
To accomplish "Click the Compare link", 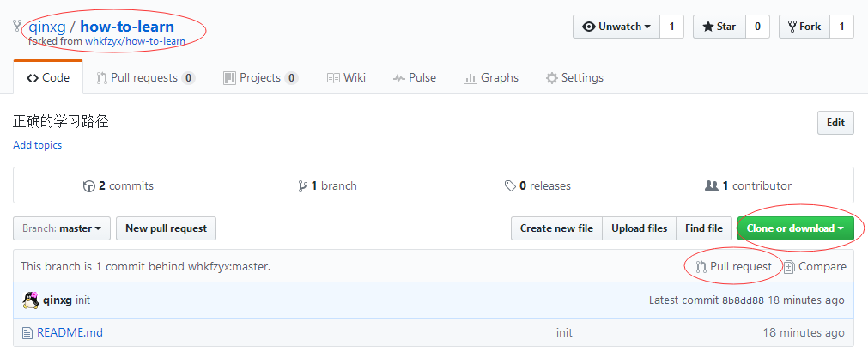I will (815, 267).
